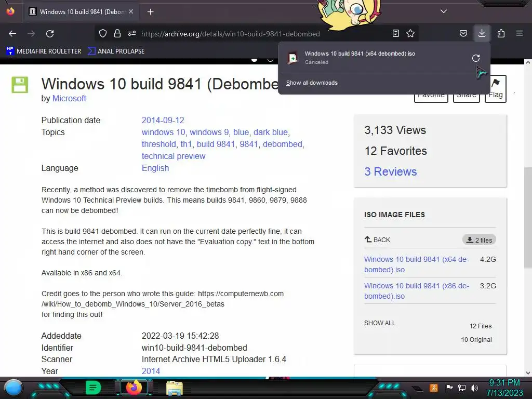The width and height of the screenshot is (532, 399).
Task: Download the x64 debombed ISO link
Action: tap(417, 264)
